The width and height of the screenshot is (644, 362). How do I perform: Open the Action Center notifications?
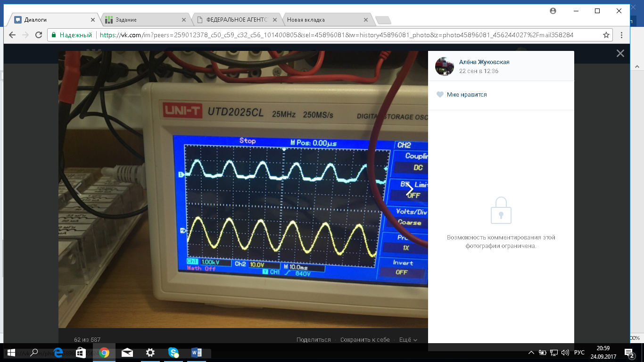(629, 353)
